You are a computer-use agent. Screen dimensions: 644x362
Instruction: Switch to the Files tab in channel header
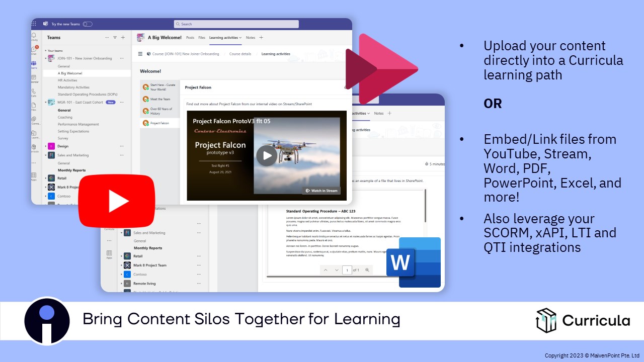coord(202,38)
